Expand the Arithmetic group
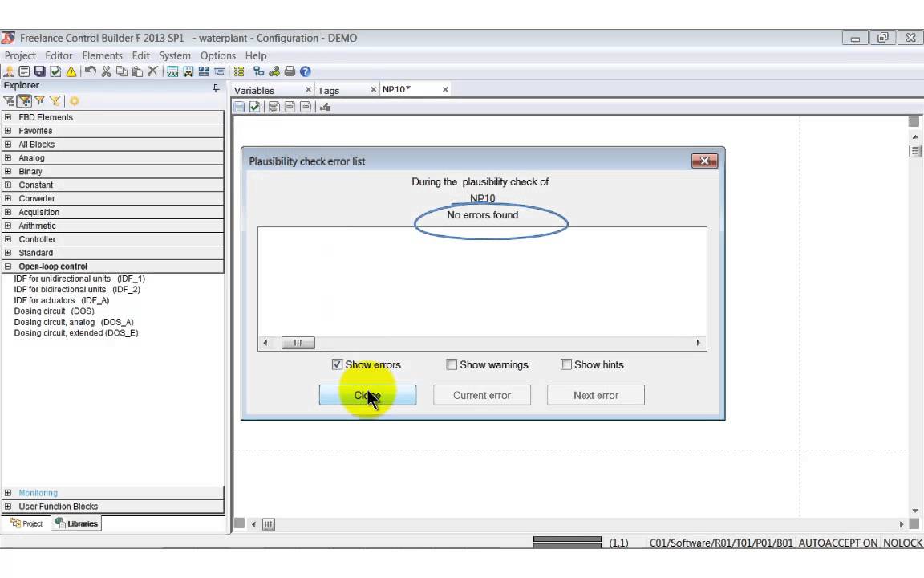The height and width of the screenshot is (578, 924). click(x=8, y=226)
